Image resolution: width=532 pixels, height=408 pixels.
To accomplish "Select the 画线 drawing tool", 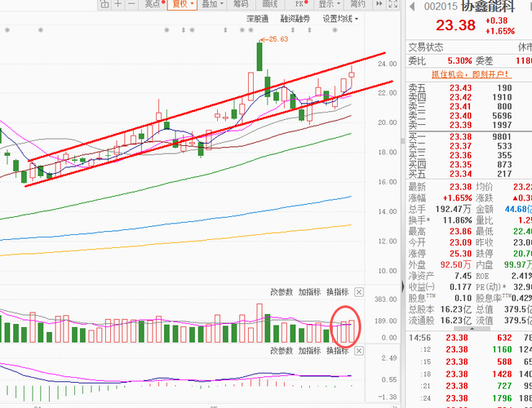I will coord(270,4).
